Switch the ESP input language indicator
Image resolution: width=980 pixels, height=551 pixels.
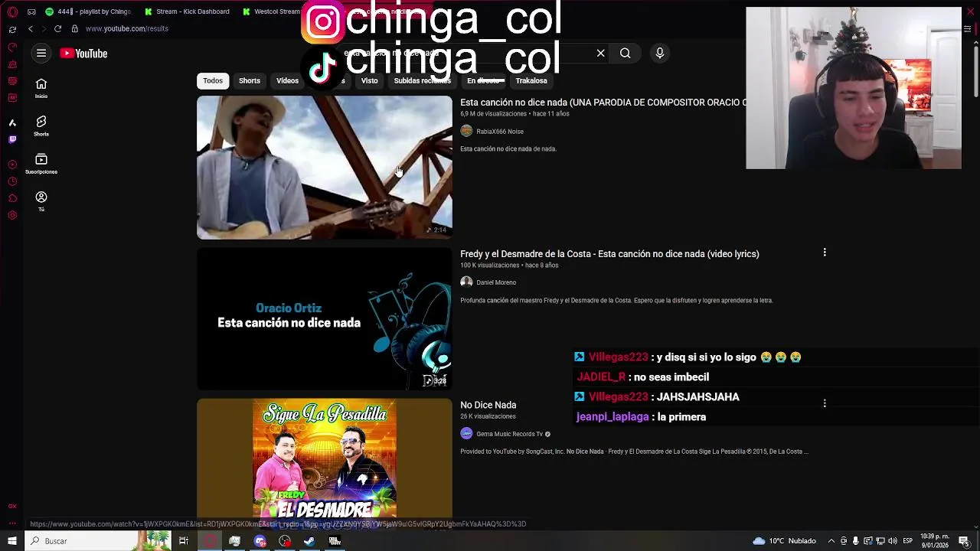click(907, 541)
